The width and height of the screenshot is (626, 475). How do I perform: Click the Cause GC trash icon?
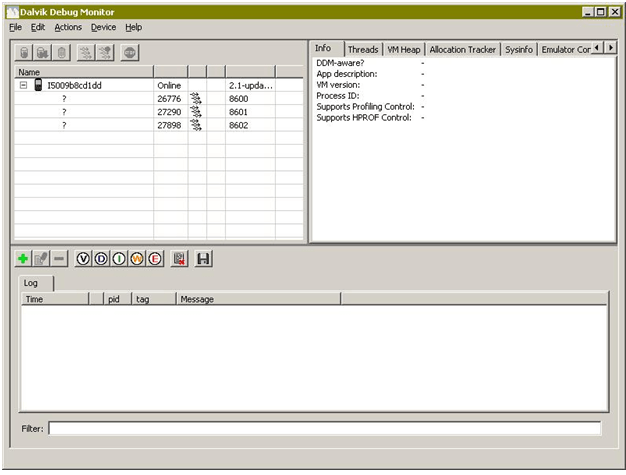[x=62, y=52]
